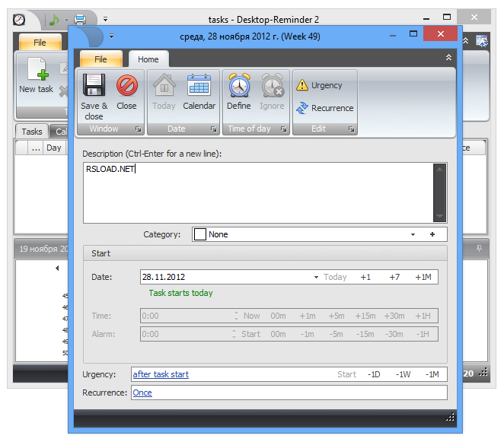Image resolution: width=504 pixels, height=445 pixels.
Task: Click New task icon in main window
Action: pos(39,69)
